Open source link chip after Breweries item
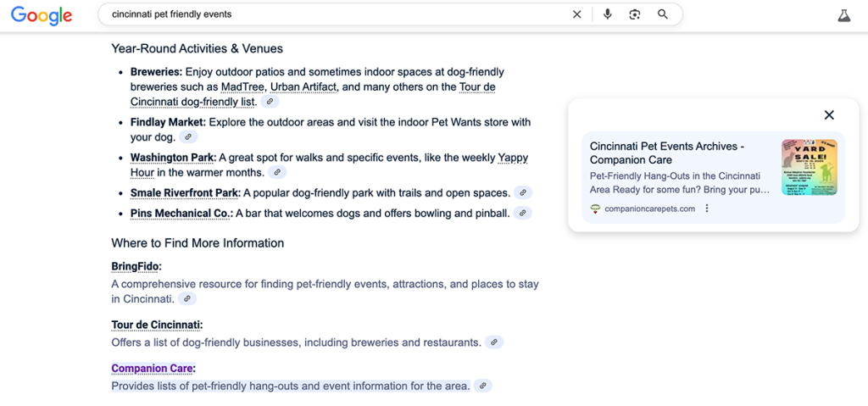868x406 pixels. point(270,102)
